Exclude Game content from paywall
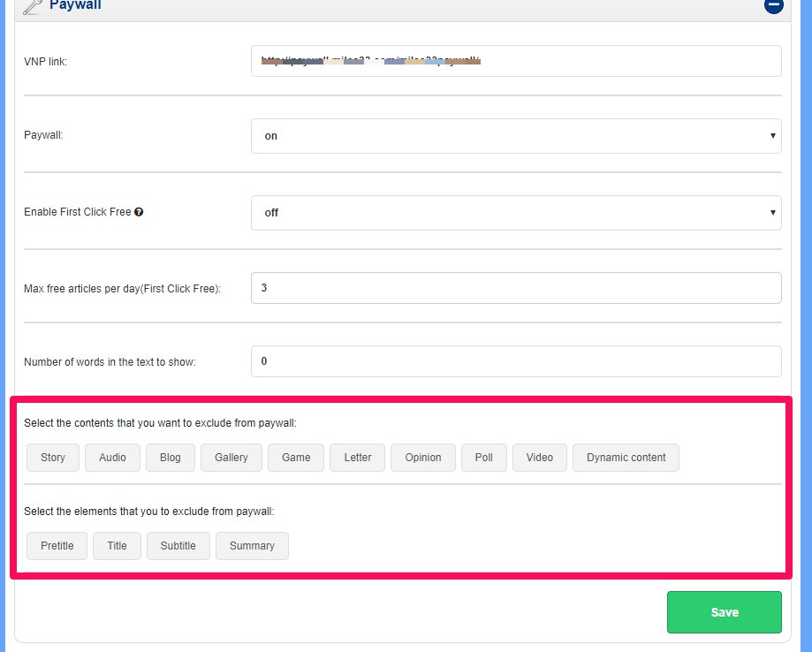The width and height of the screenshot is (812, 652). [x=296, y=458]
